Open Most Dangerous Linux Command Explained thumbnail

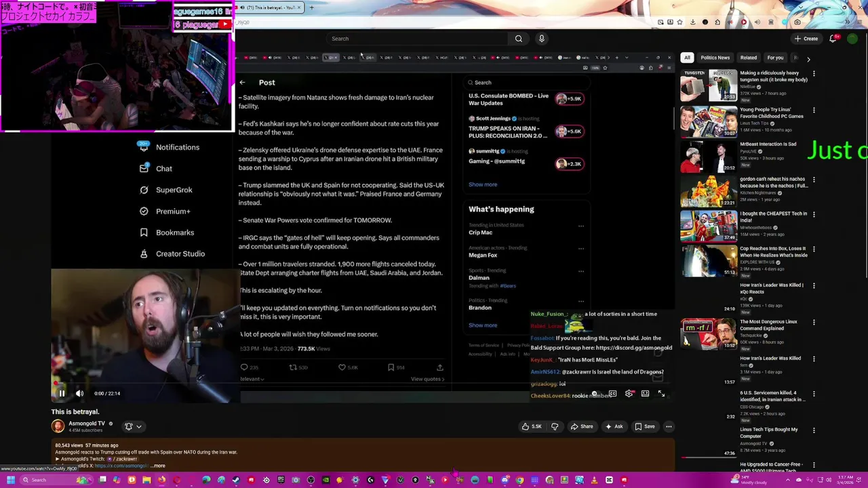pyautogui.click(x=709, y=335)
